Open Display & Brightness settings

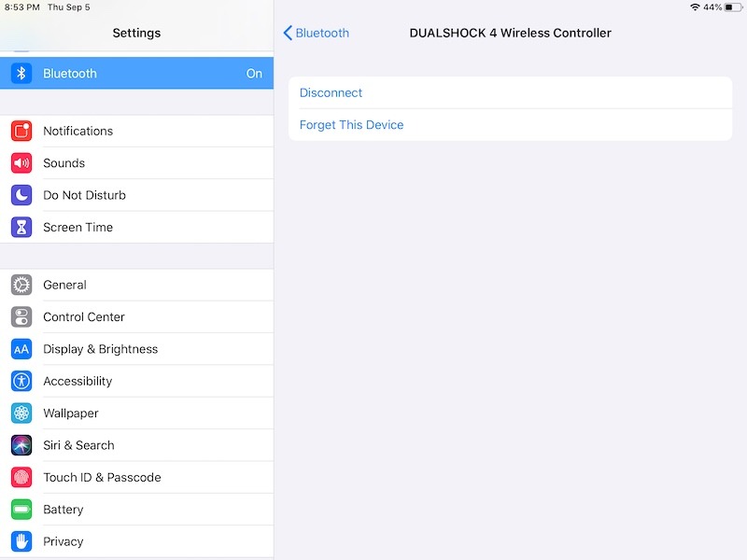click(100, 349)
